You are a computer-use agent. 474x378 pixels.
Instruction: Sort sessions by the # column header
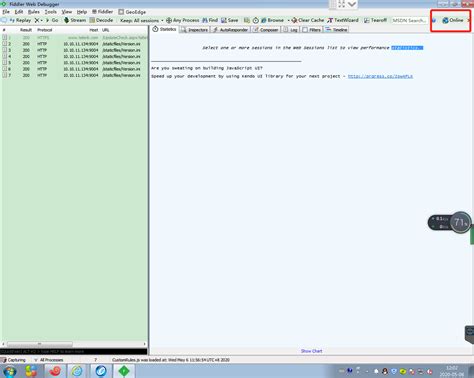click(x=4, y=30)
